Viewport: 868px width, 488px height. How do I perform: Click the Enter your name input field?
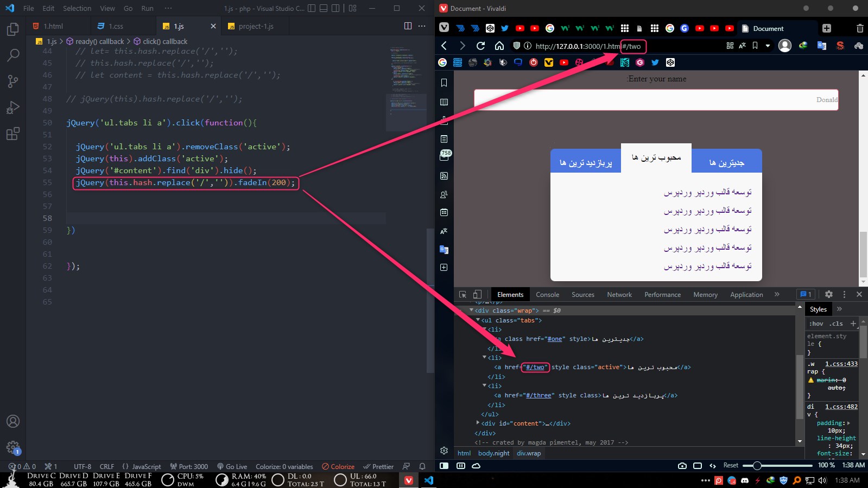tap(656, 100)
